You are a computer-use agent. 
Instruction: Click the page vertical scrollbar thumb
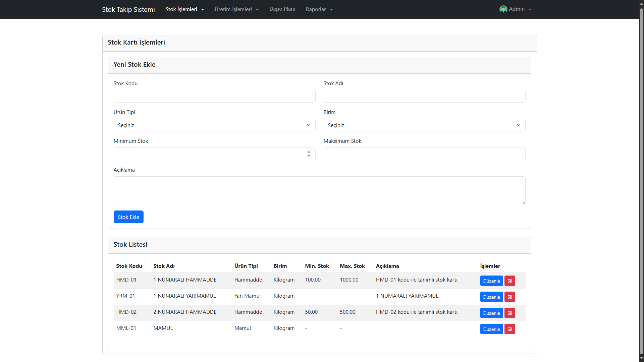pos(641,181)
